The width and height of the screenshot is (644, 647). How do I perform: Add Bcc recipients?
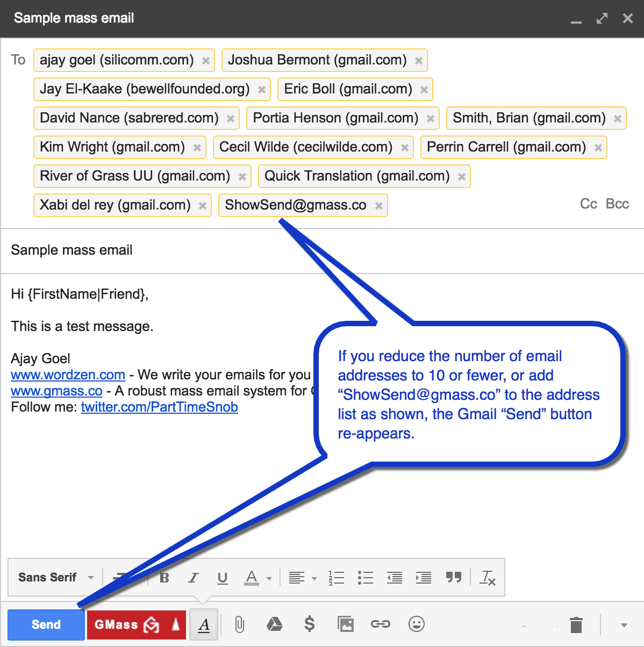[x=617, y=204]
